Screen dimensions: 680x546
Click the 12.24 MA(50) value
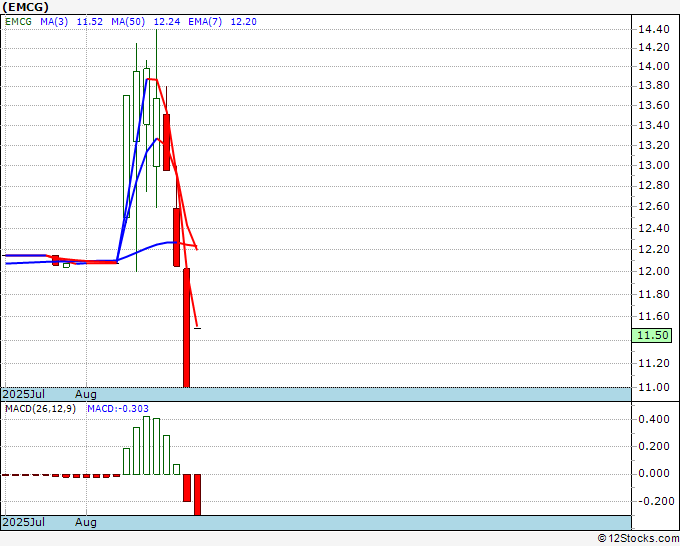[x=167, y=22]
